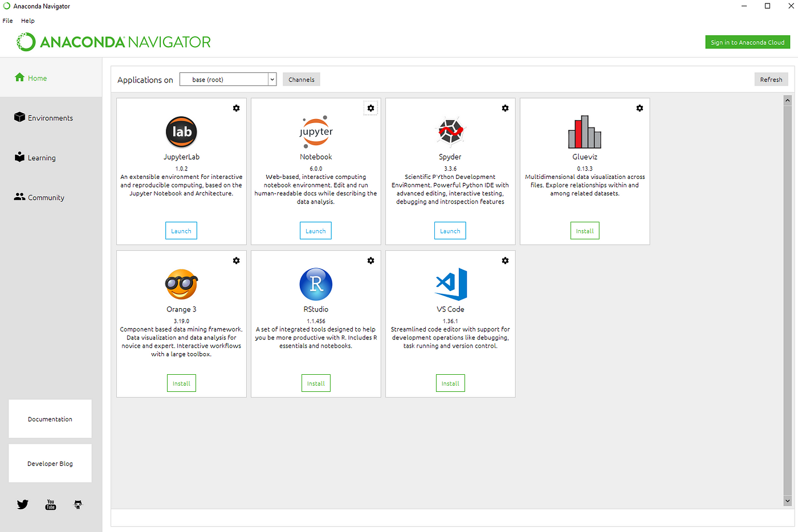Click the Jupyter Notebook logo

click(x=316, y=132)
